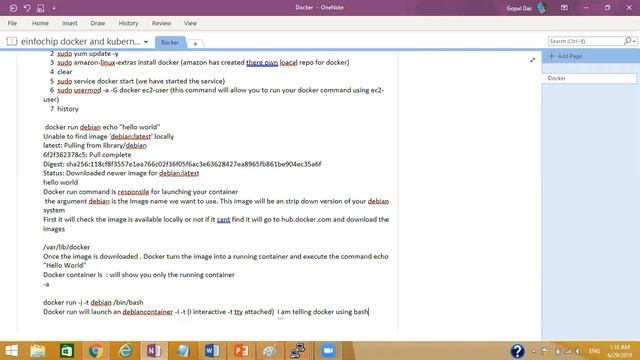640x360 pixels.
Task: Click the underlined word 'cant'
Action: (x=223, y=220)
